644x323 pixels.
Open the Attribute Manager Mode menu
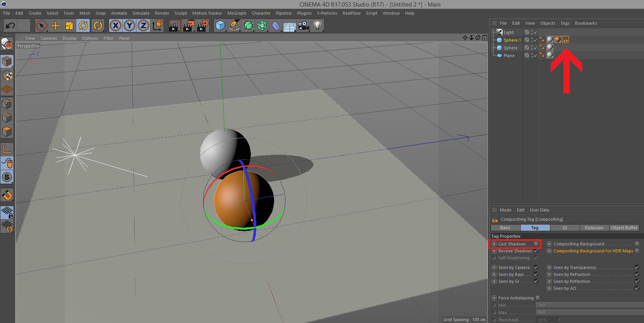(506, 210)
